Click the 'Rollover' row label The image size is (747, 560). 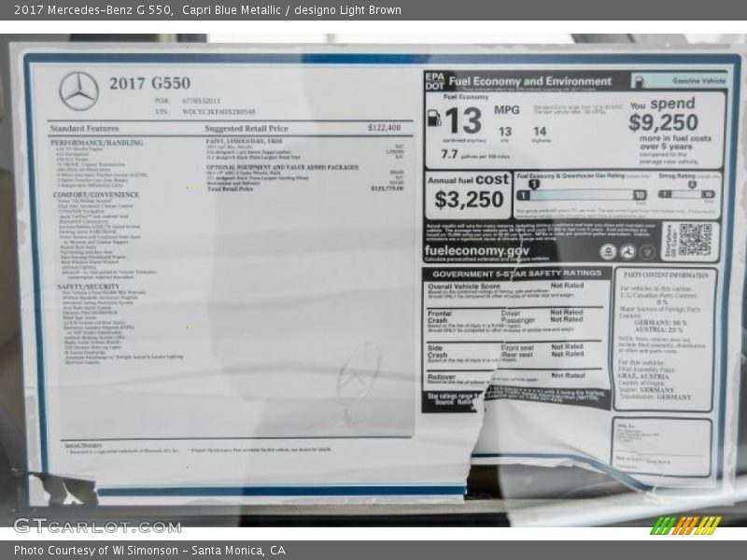pos(442,377)
